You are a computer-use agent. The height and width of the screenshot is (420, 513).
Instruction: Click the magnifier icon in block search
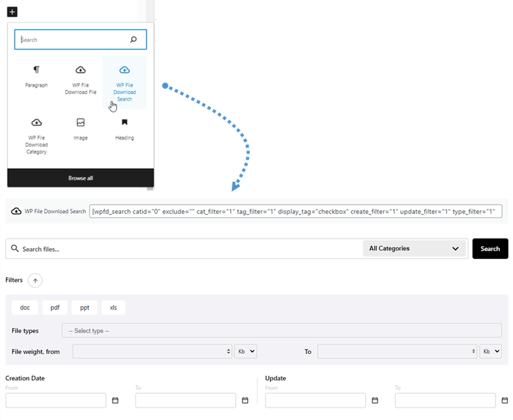tap(133, 40)
